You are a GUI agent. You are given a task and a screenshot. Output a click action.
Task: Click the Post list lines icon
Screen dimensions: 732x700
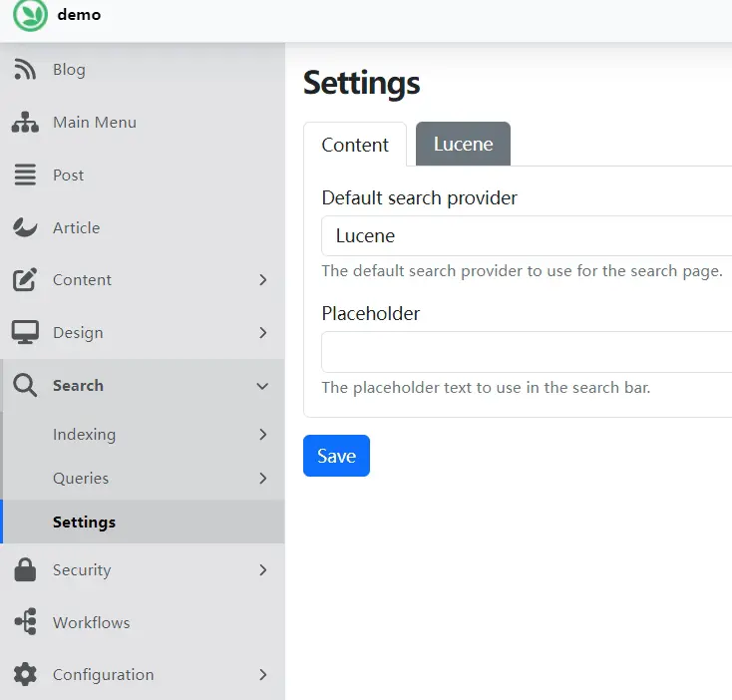click(x=25, y=175)
